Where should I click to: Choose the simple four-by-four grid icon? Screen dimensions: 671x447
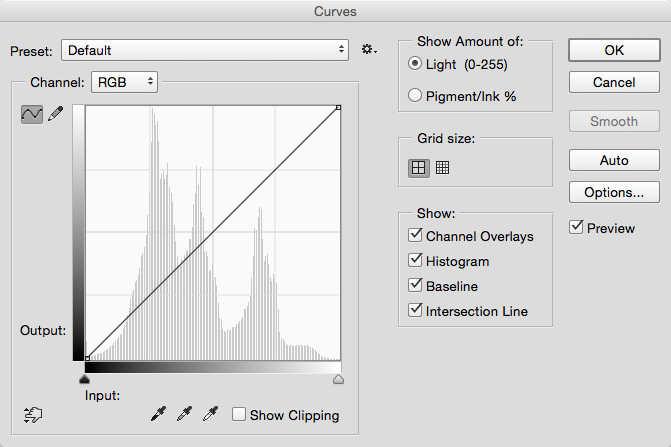419,168
